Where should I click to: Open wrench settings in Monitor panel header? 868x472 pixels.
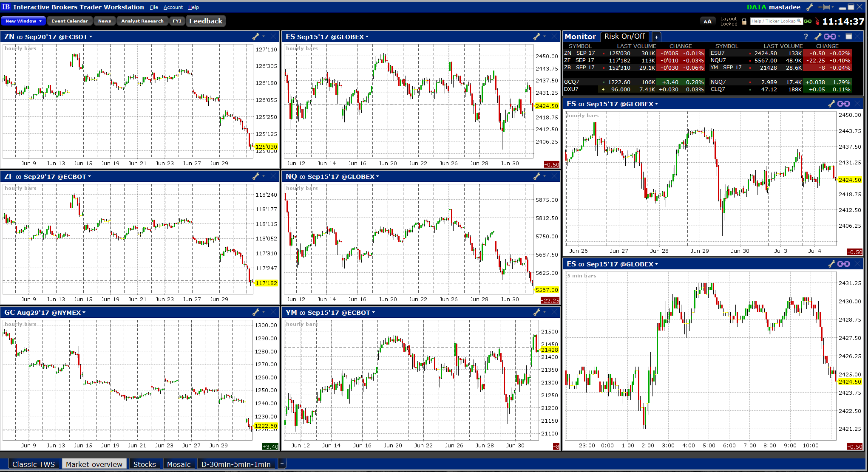[x=817, y=37]
